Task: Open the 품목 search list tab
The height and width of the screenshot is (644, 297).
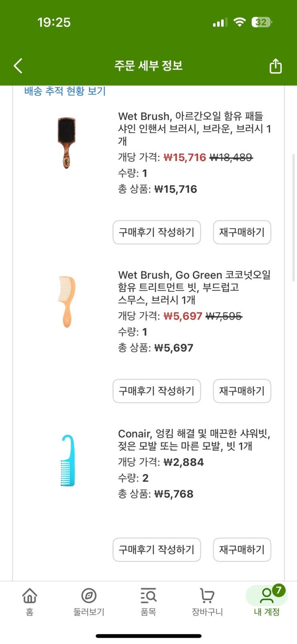Action: click(148, 601)
